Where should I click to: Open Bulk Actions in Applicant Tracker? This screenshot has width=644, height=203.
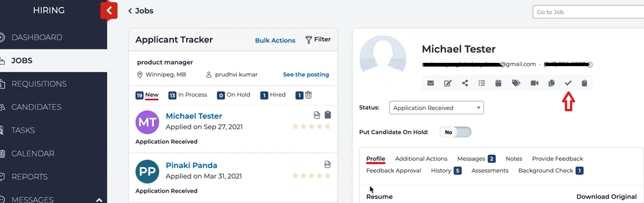(275, 41)
